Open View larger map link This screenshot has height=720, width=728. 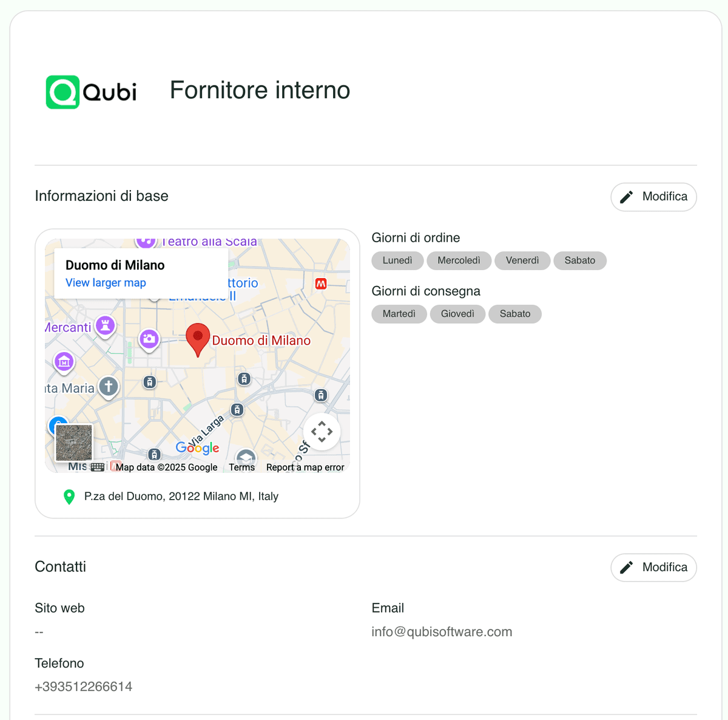(x=105, y=282)
